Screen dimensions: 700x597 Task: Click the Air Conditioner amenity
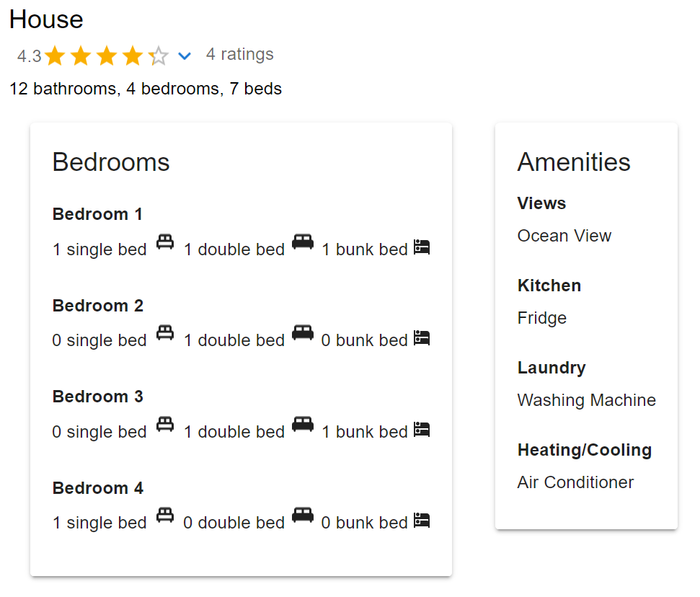pos(575,482)
